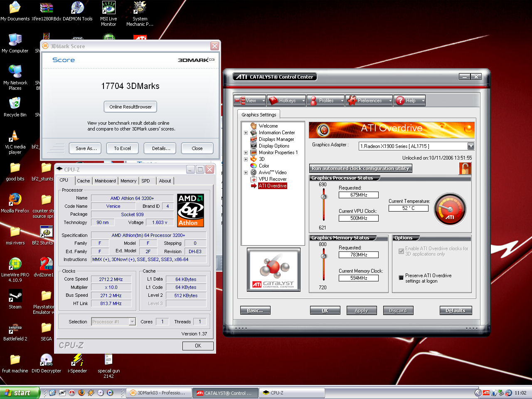Expand the Avivo Video tree node
532x399 pixels.
[246, 172]
